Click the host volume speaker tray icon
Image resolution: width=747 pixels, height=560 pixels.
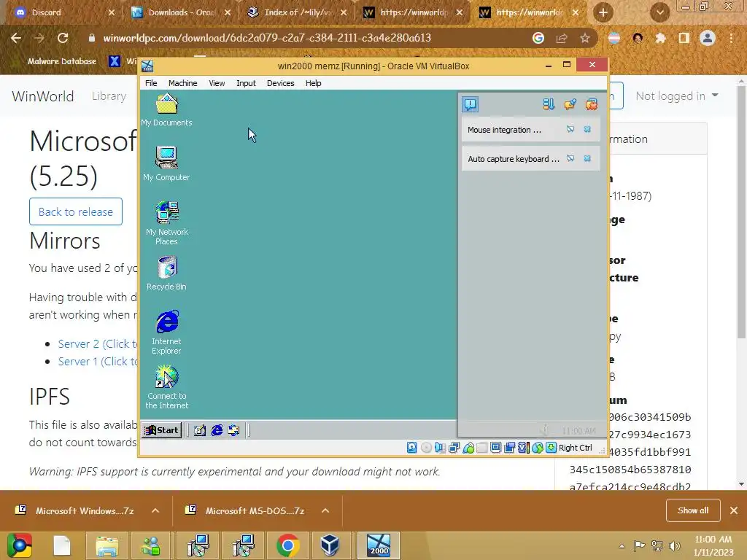[x=675, y=545]
